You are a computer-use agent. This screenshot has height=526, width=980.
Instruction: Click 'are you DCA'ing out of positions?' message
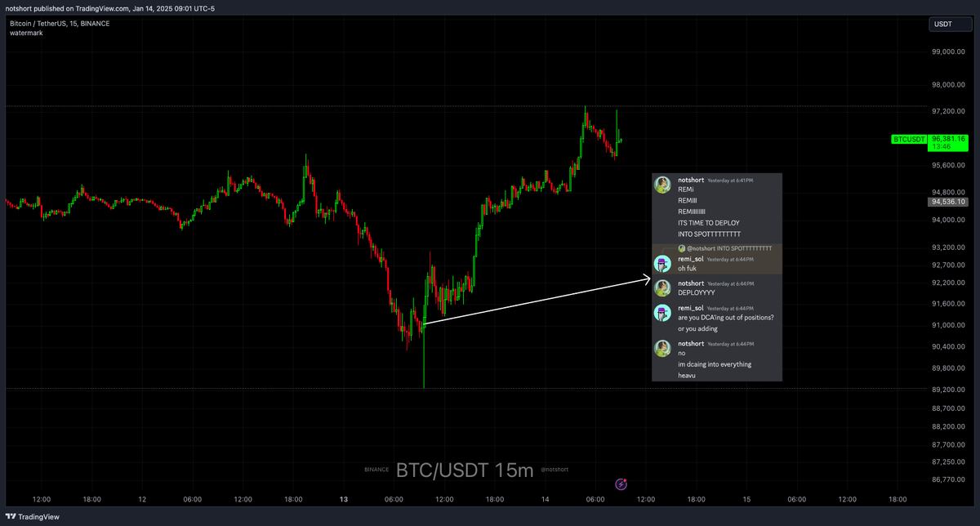(725, 318)
